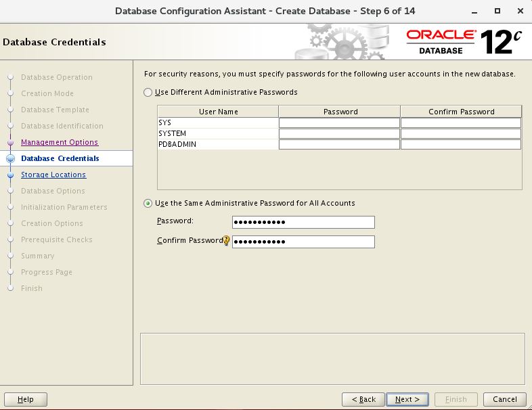Click Prerequisite Checks step in sidebar

pyautogui.click(x=57, y=240)
